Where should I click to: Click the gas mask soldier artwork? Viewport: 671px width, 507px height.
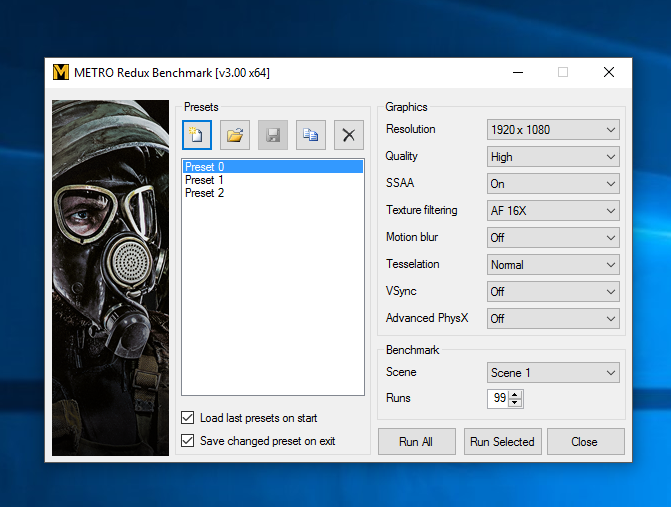point(110,278)
